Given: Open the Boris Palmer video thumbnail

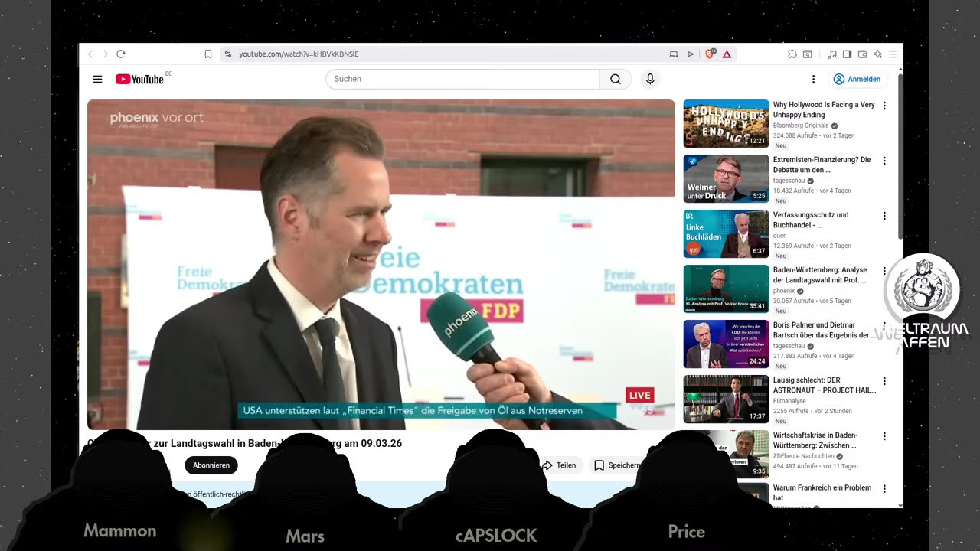Looking at the screenshot, I should point(726,344).
